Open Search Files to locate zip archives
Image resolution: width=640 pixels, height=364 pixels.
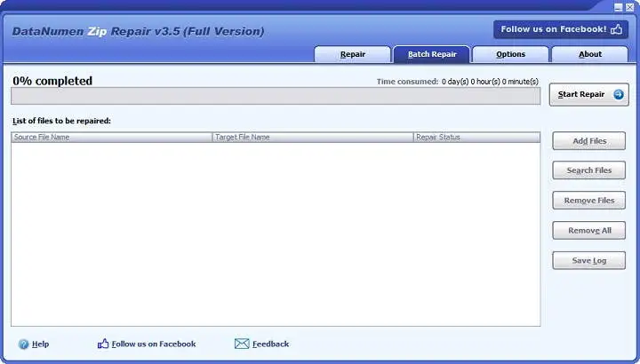589,170
